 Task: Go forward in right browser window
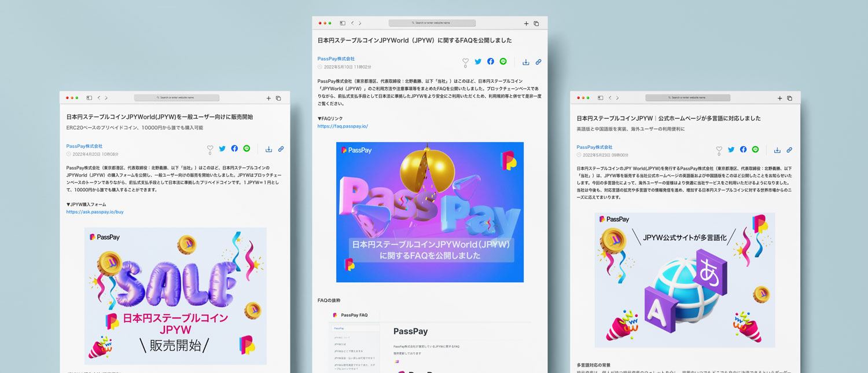point(617,98)
